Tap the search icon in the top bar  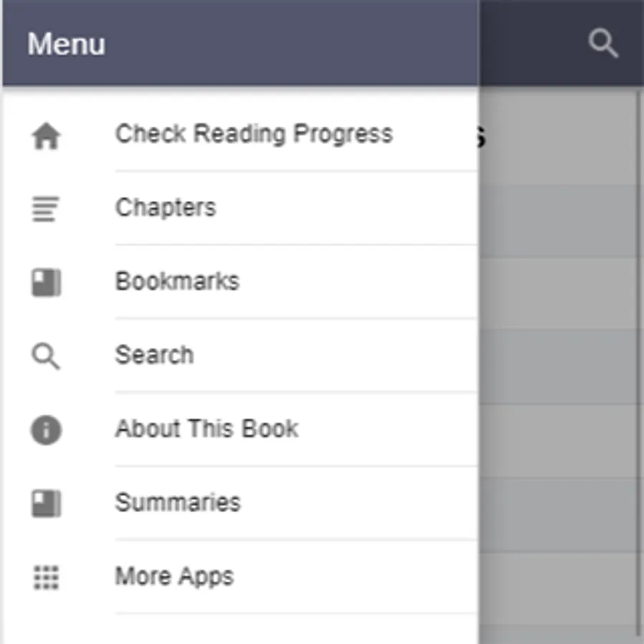pos(602,44)
